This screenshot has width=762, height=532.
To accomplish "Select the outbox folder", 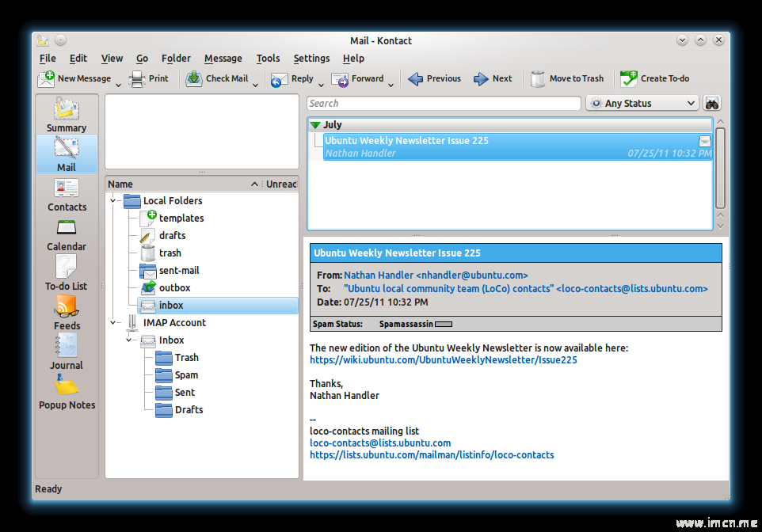I will pyautogui.click(x=174, y=288).
